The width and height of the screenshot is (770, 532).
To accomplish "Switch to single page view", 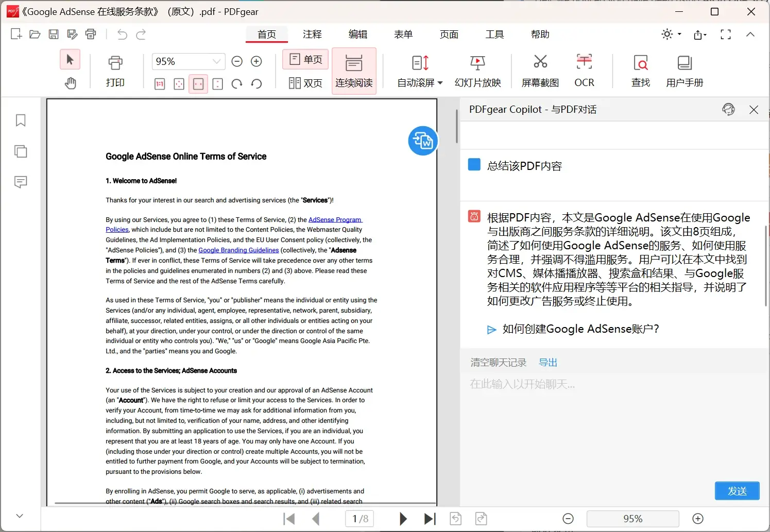I will (306, 60).
